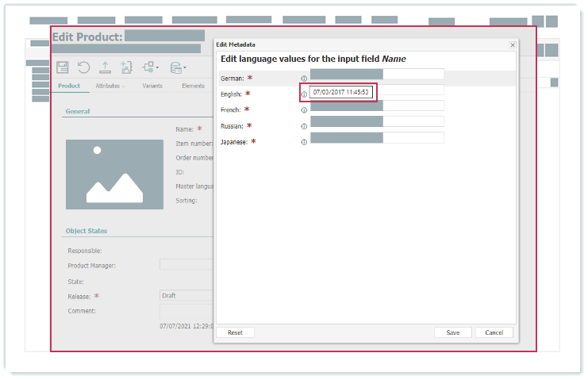Click the product image placeholder thumbnail
Image resolution: width=588 pixels, height=380 pixels.
pyautogui.click(x=104, y=172)
